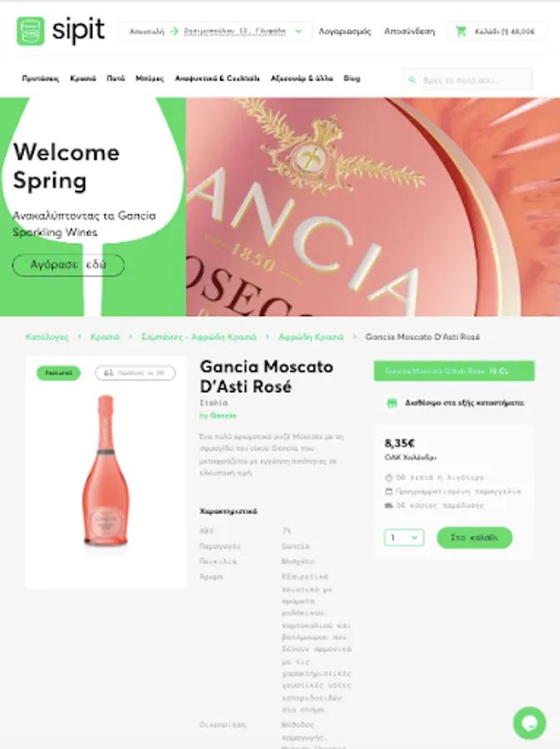
Task: Open the Blog menu item
Action: (352, 78)
